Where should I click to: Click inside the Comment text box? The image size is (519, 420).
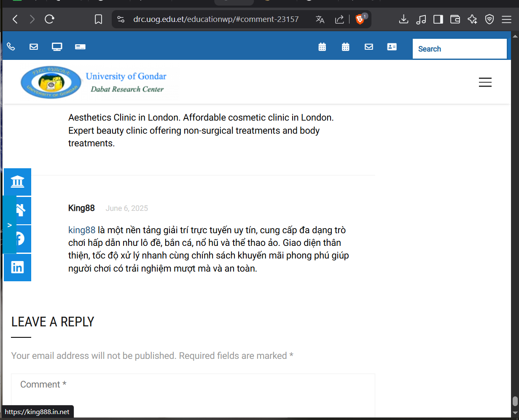193,395
